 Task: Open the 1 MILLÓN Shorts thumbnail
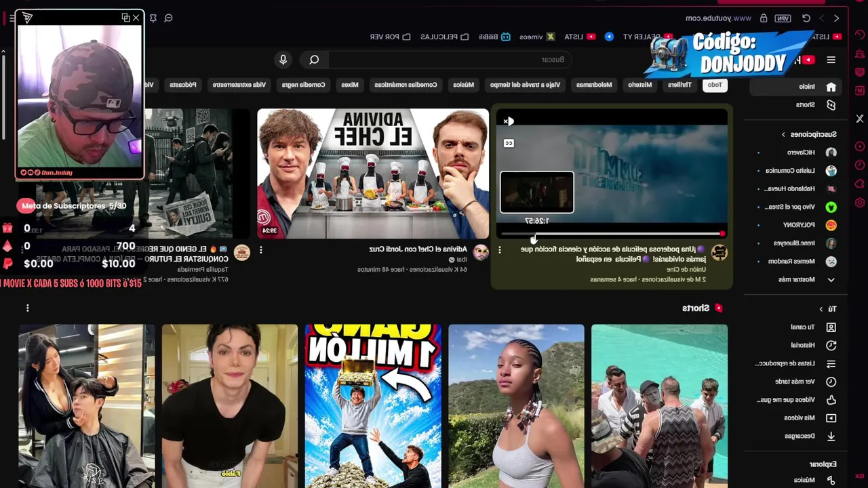[x=373, y=406]
